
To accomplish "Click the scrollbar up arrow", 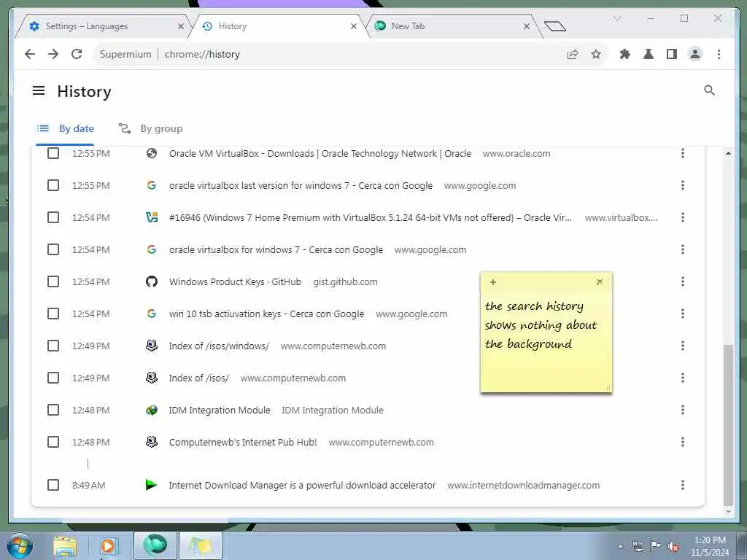I will click(x=728, y=153).
